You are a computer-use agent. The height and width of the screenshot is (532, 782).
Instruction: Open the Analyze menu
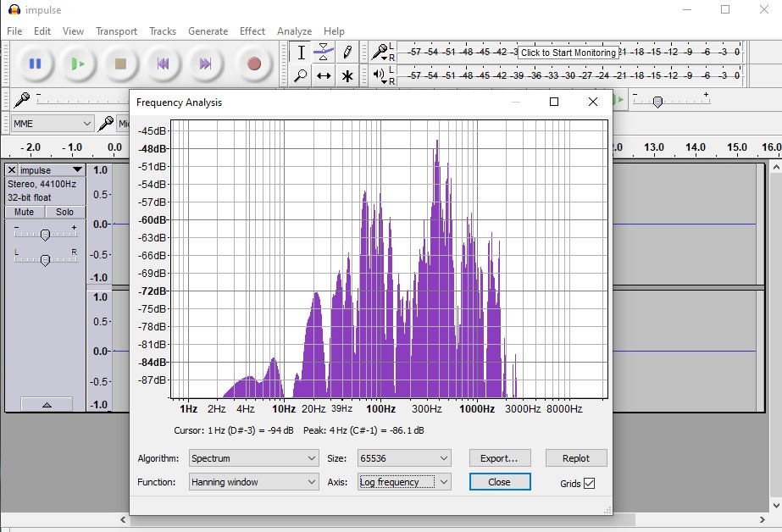(294, 30)
